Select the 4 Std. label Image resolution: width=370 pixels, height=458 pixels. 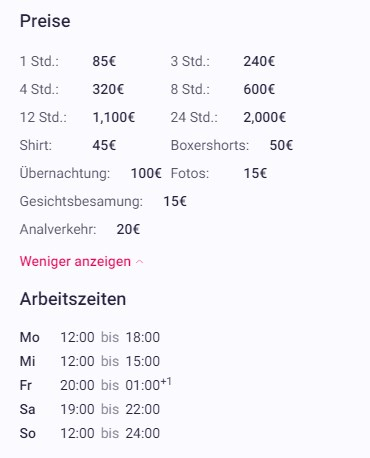pyautogui.click(x=39, y=89)
